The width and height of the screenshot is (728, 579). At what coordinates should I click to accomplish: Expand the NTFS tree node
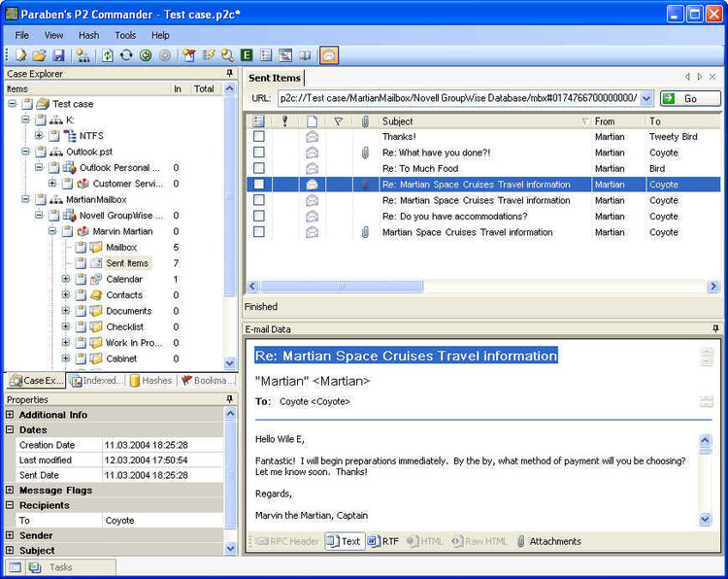[x=39, y=135]
